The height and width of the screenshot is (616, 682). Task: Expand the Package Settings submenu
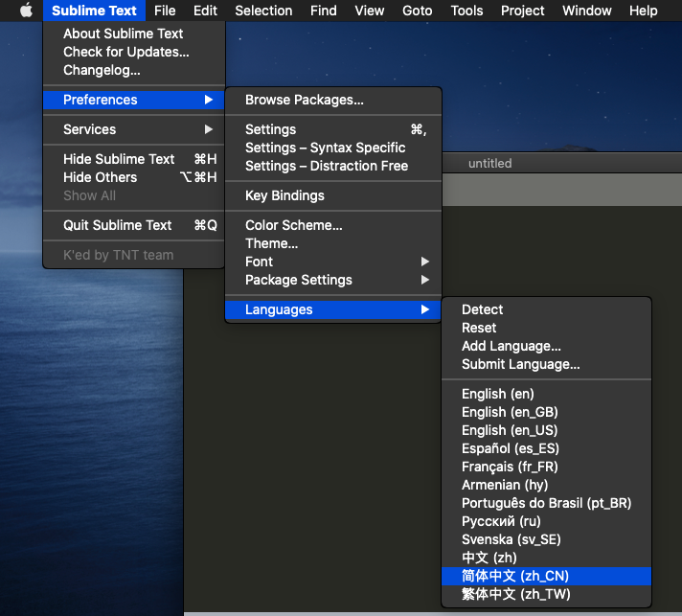tap(333, 280)
